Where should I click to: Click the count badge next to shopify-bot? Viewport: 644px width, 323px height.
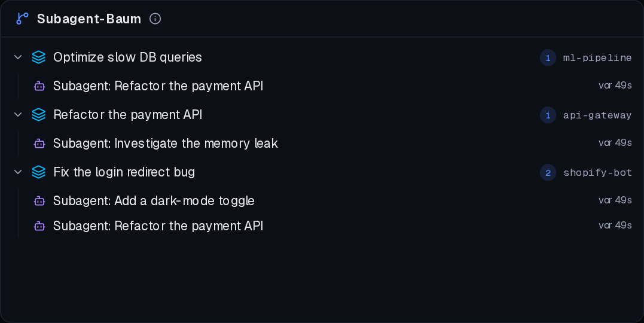[x=548, y=173]
